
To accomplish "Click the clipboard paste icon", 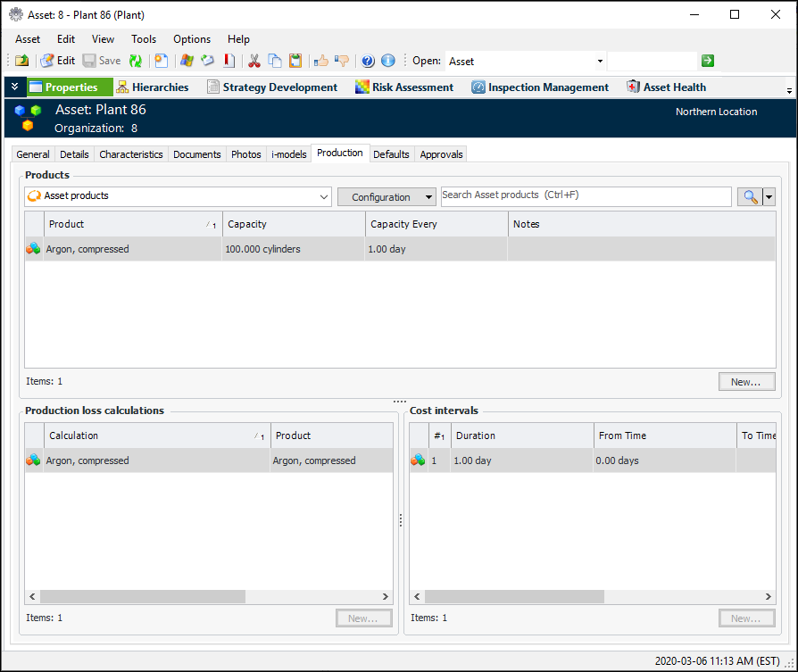I will 295,61.
